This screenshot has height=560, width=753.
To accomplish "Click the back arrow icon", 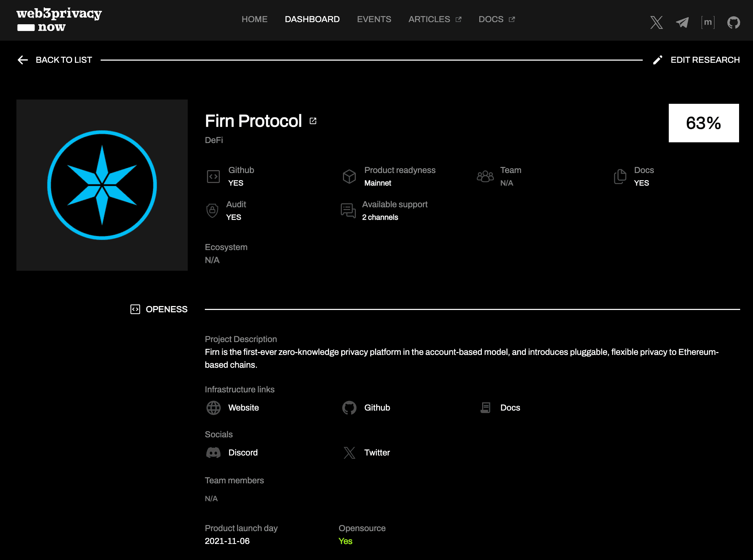I will coord(23,60).
